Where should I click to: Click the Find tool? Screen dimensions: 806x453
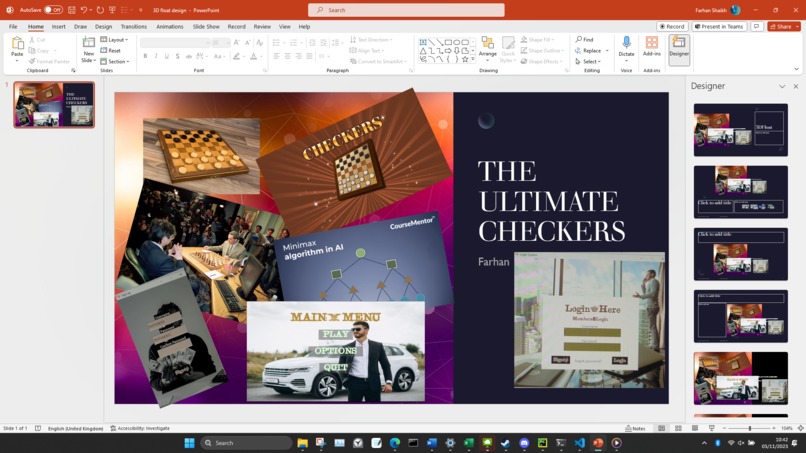(584, 40)
